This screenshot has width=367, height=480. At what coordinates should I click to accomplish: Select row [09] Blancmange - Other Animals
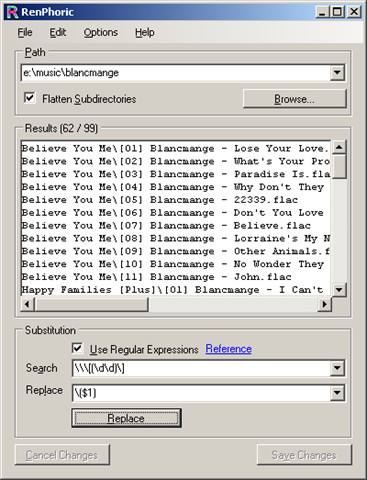pos(176,251)
